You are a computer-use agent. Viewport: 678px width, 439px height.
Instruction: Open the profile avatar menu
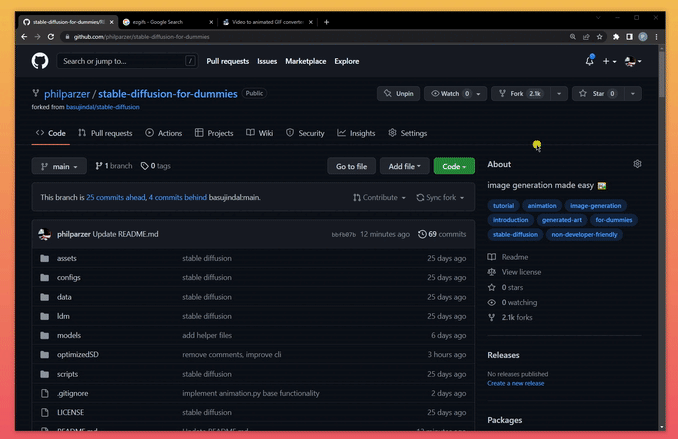point(633,61)
